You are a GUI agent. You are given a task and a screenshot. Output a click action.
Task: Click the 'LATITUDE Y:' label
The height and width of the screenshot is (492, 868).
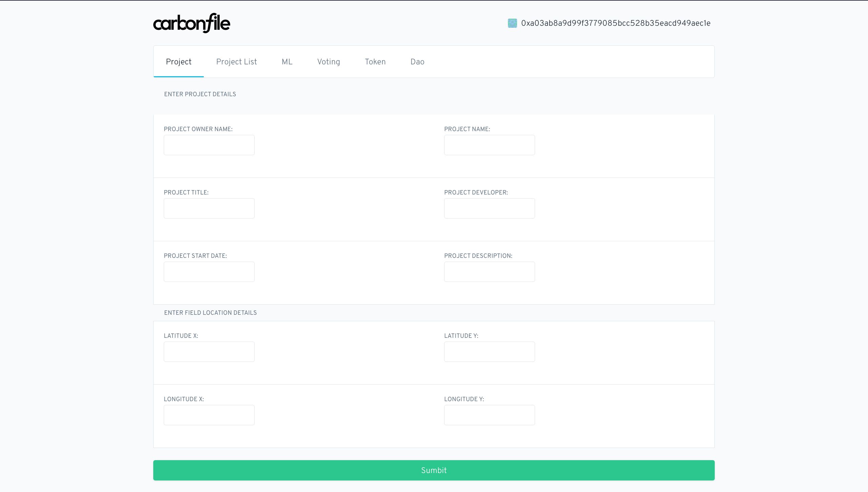point(461,336)
